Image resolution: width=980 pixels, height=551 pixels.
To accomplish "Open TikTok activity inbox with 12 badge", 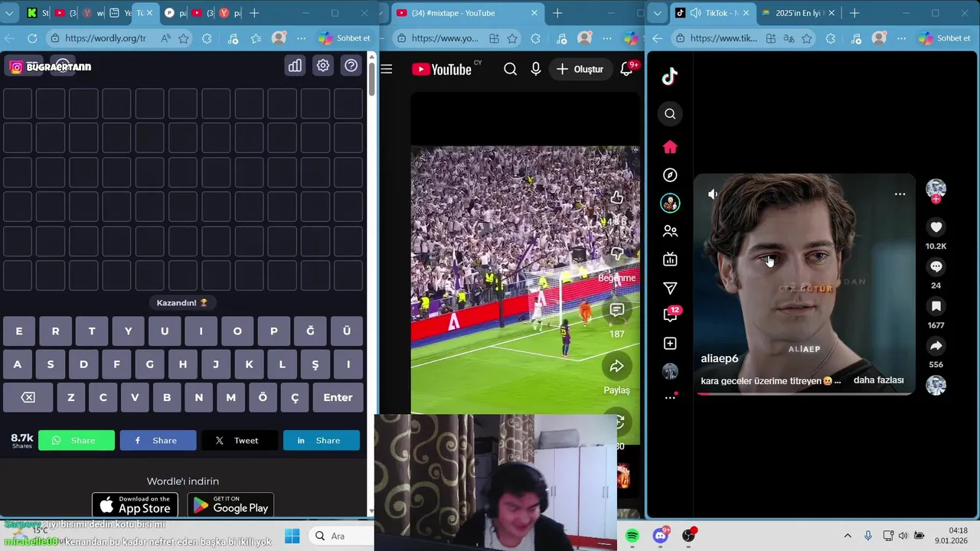I will 670,315.
